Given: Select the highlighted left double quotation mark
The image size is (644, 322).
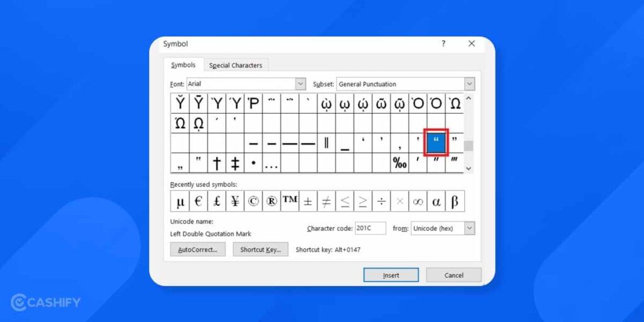Looking at the screenshot, I should [436, 143].
